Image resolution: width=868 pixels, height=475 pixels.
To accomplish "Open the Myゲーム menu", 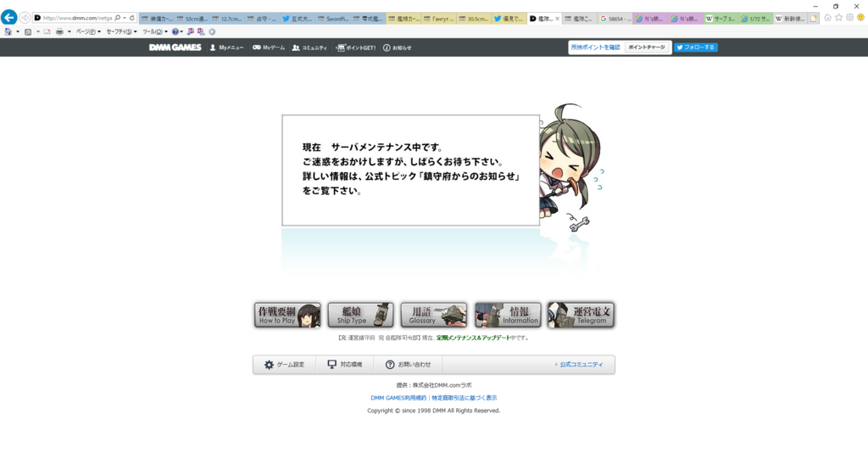I will click(269, 47).
